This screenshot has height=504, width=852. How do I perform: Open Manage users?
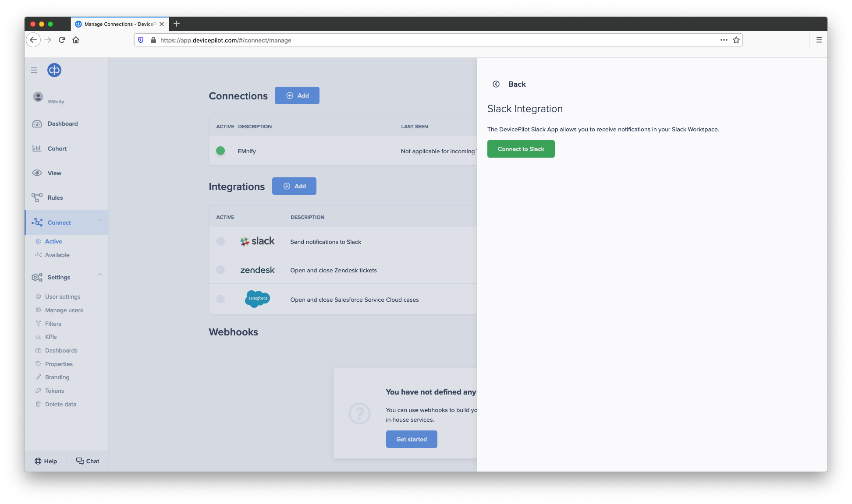[64, 310]
